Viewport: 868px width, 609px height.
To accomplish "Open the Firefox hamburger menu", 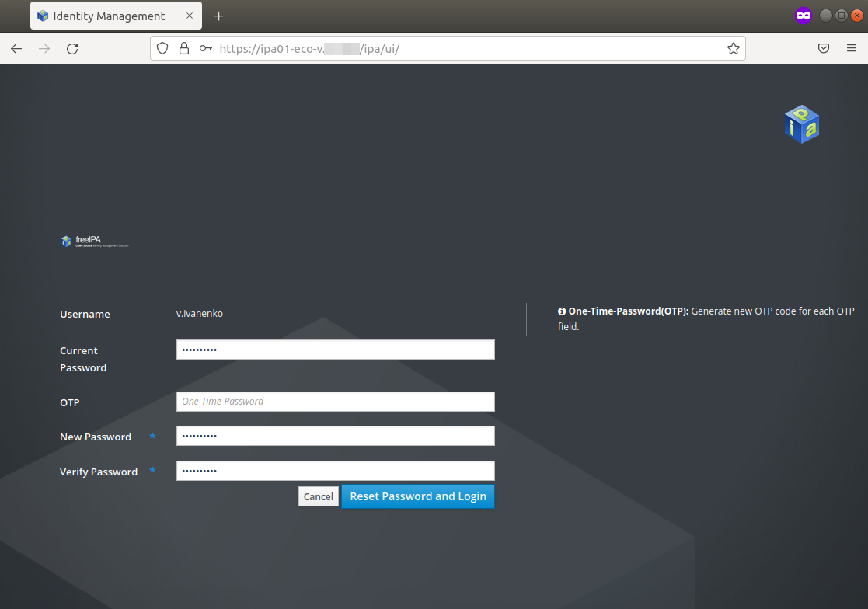I will [852, 48].
